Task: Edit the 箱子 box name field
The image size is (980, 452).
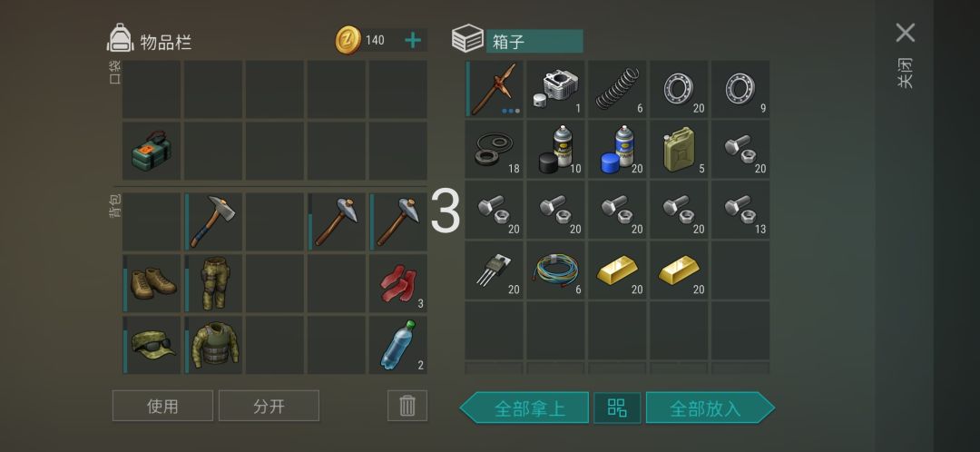Action: [534, 41]
